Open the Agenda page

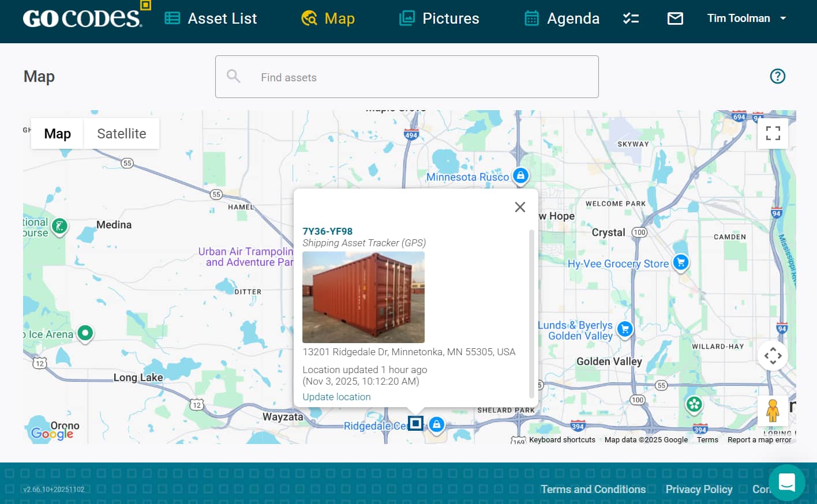coord(561,18)
